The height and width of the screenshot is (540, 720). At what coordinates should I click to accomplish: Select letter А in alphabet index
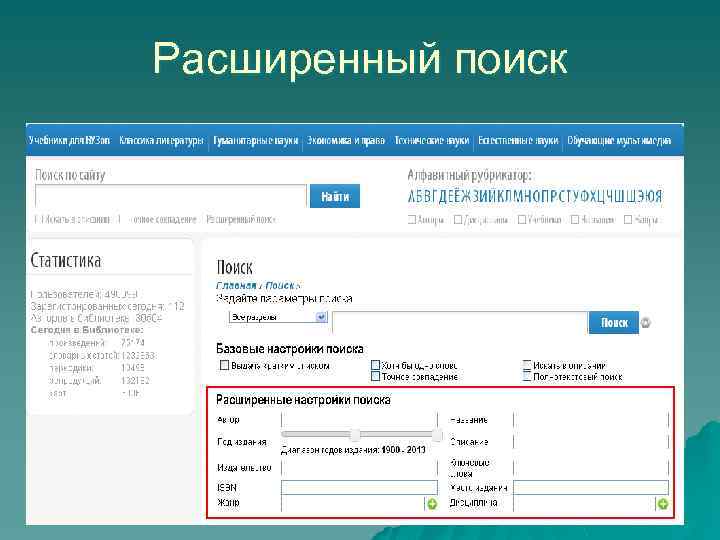412,197
